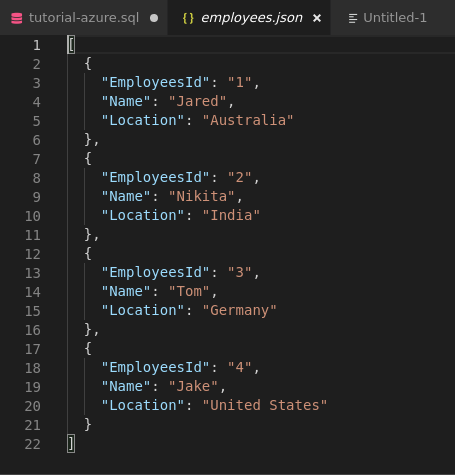This screenshot has height=475, width=455.
Task: Click the "Location" key on line 15
Action: 143,310
